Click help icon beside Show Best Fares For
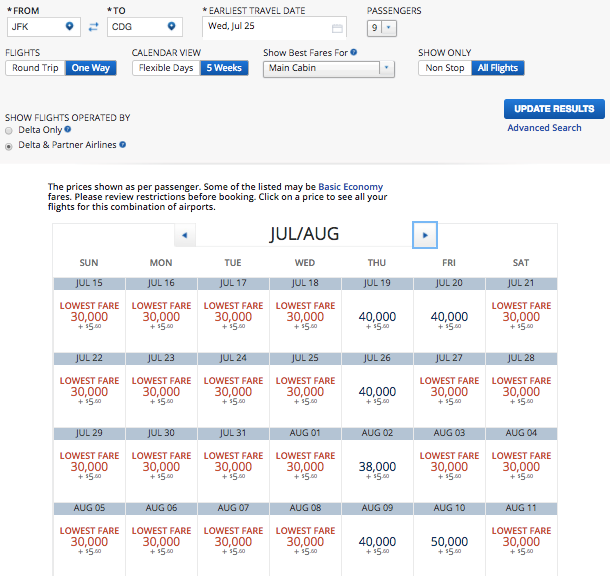Image resolution: width=610 pixels, height=576 pixels. pyautogui.click(x=354, y=51)
